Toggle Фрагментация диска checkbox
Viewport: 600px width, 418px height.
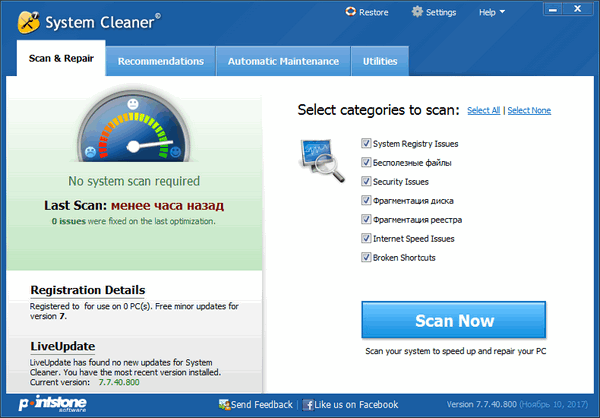(366, 200)
